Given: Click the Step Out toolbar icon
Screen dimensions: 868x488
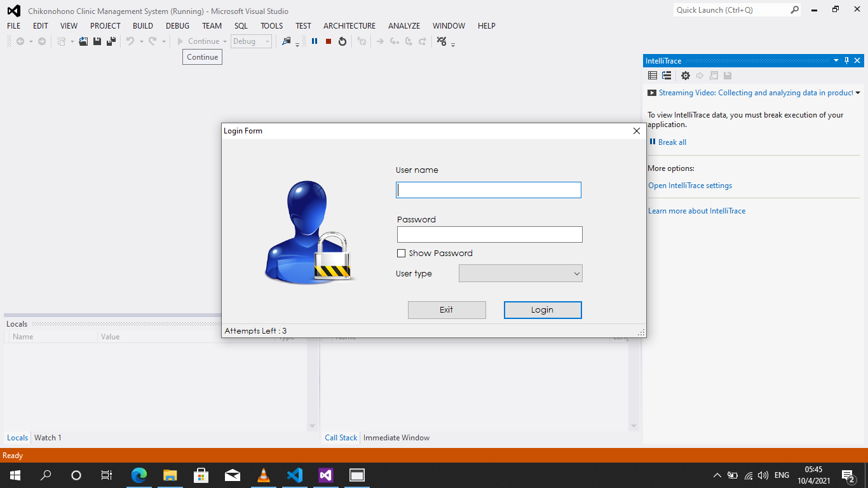Looking at the screenshot, I should (422, 41).
